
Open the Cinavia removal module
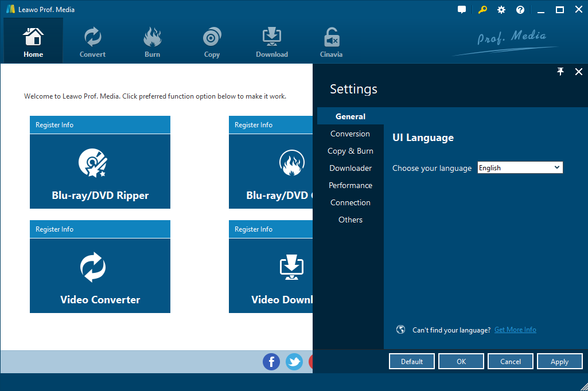point(331,42)
